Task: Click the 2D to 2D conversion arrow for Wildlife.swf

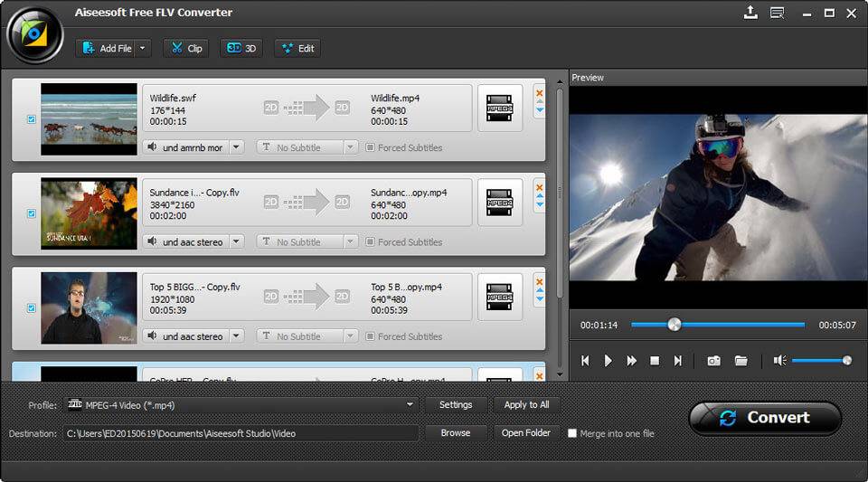Action: point(307,108)
